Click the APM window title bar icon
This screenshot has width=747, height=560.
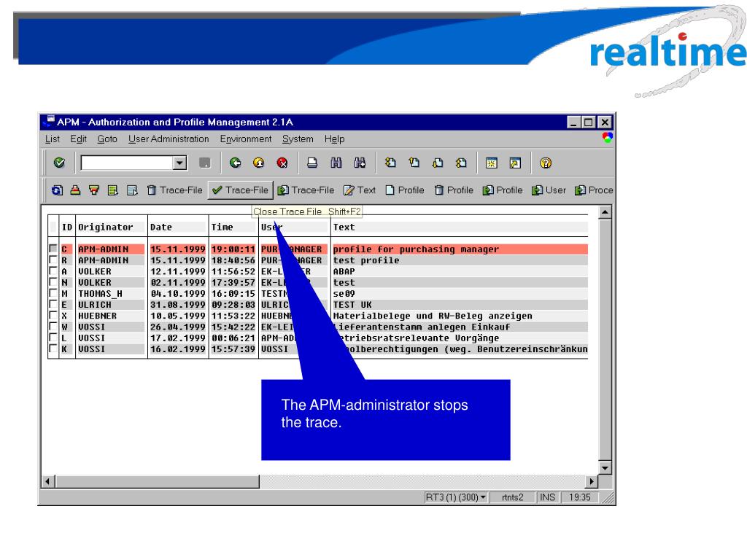pyautogui.click(x=48, y=122)
